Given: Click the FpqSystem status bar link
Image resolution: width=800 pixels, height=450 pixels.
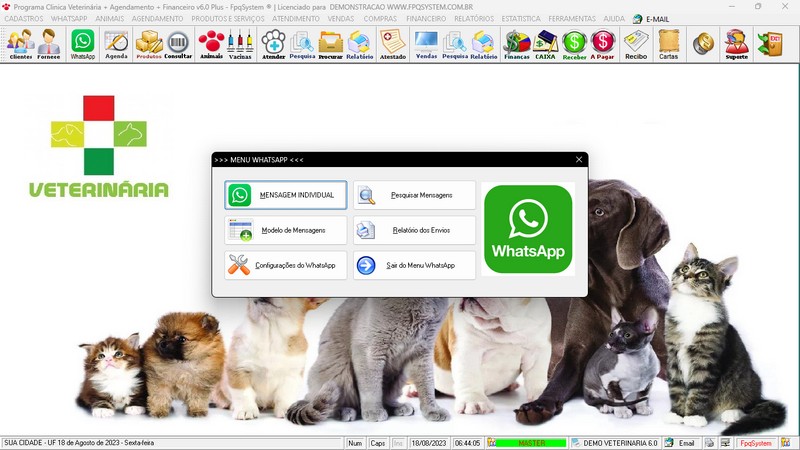Looking at the screenshot, I should 756,443.
